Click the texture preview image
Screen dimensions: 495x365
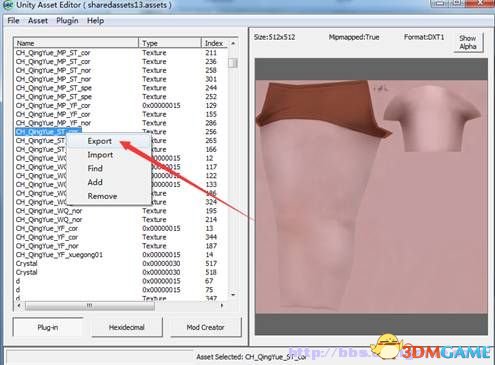click(371, 197)
